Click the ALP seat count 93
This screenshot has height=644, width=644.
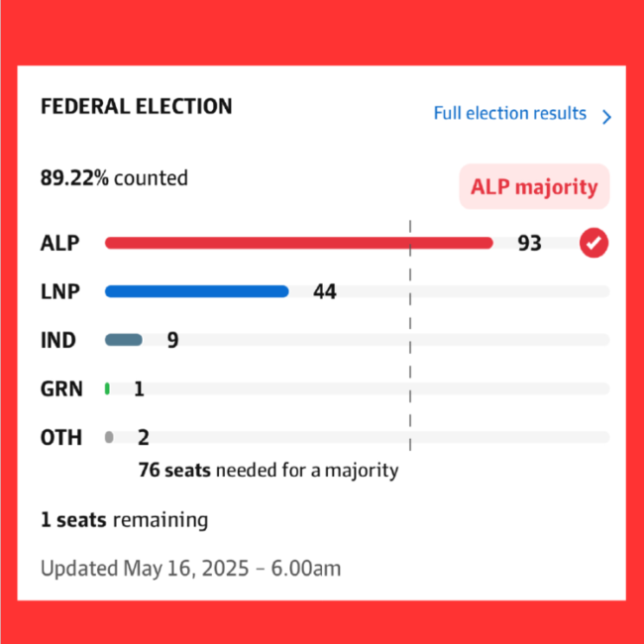point(529,243)
